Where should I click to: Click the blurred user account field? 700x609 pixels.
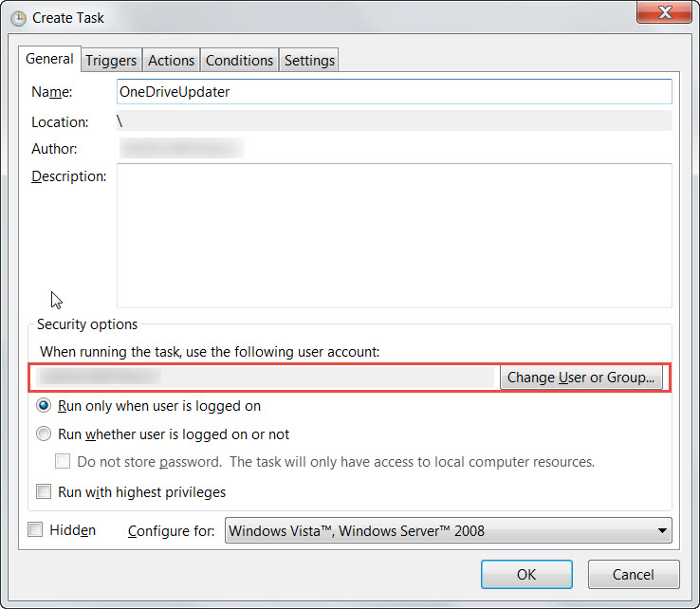[x=266, y=377]
